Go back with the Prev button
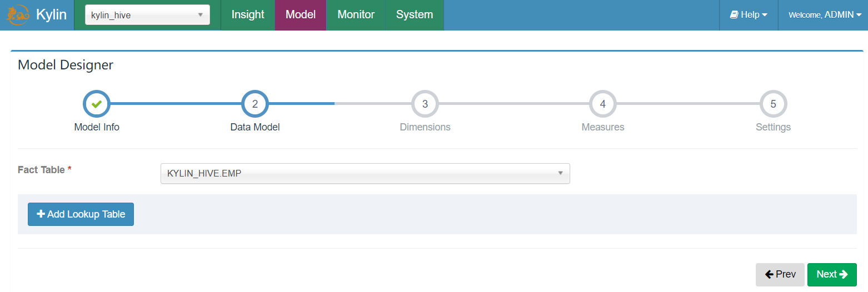The image size is (868, 292). (x=780, y=274)
